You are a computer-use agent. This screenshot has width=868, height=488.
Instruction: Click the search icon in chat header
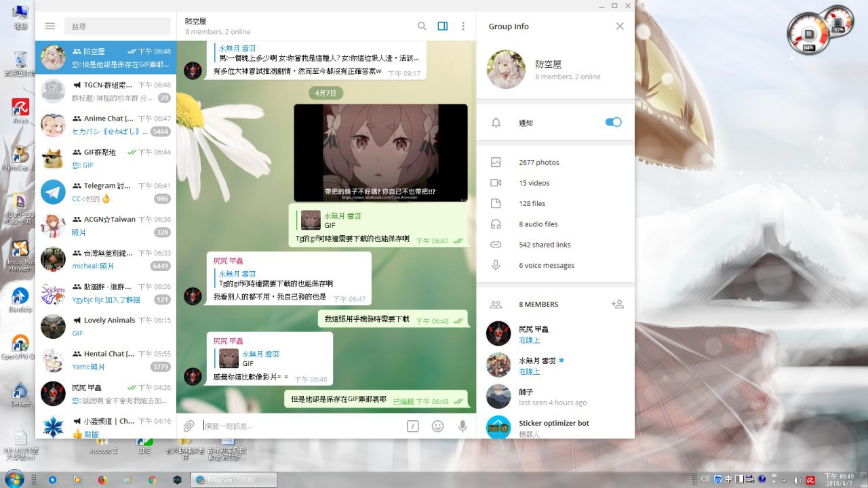pos(422,26)
